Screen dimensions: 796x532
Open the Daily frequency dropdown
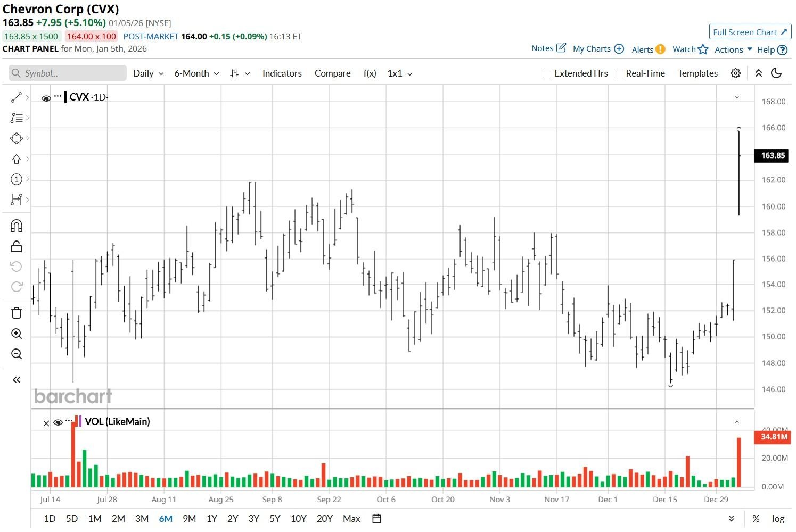(149, 73)
